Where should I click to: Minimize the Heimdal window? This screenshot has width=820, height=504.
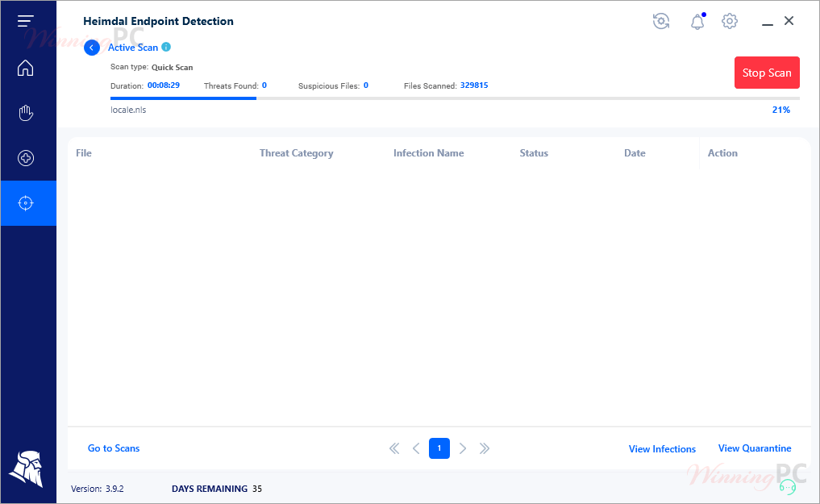(x=767, y=24)
